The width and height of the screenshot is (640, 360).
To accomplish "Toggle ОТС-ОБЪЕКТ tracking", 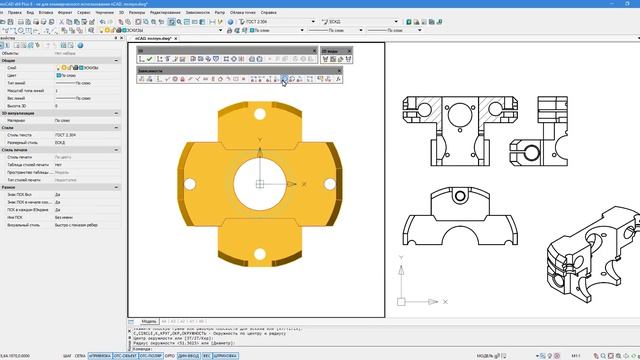I will 125,356.
